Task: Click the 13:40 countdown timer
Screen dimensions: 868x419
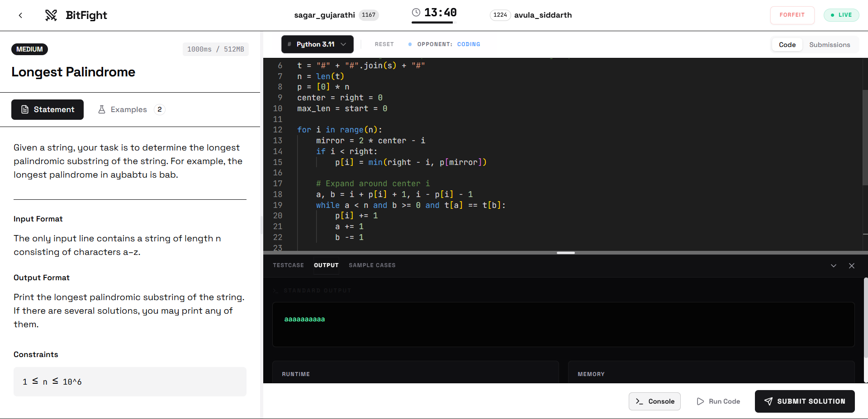Action: coord(440,12)
